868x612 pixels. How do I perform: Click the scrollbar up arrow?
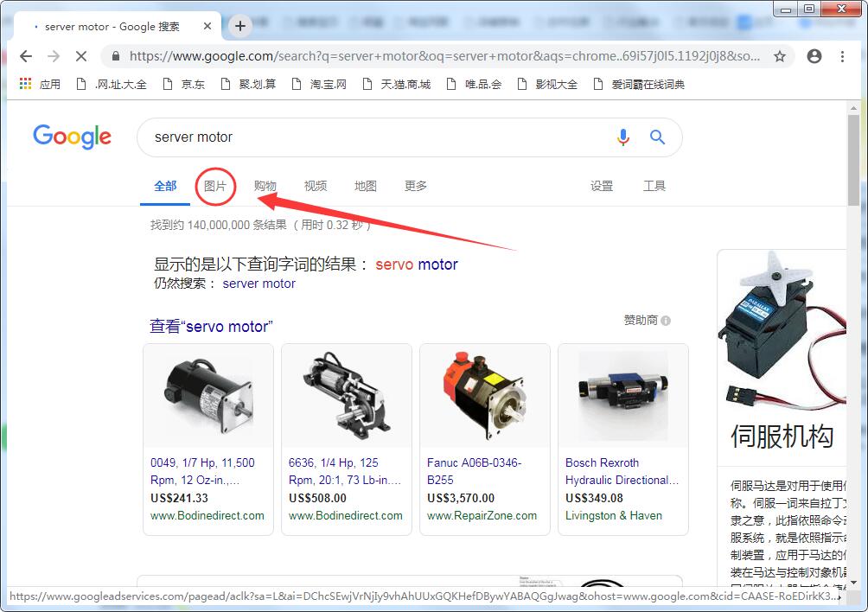(853, 108)
